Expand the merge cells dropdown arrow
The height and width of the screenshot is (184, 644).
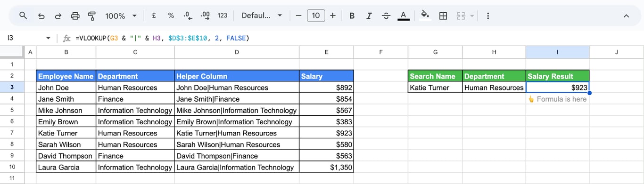coord(472,16)
